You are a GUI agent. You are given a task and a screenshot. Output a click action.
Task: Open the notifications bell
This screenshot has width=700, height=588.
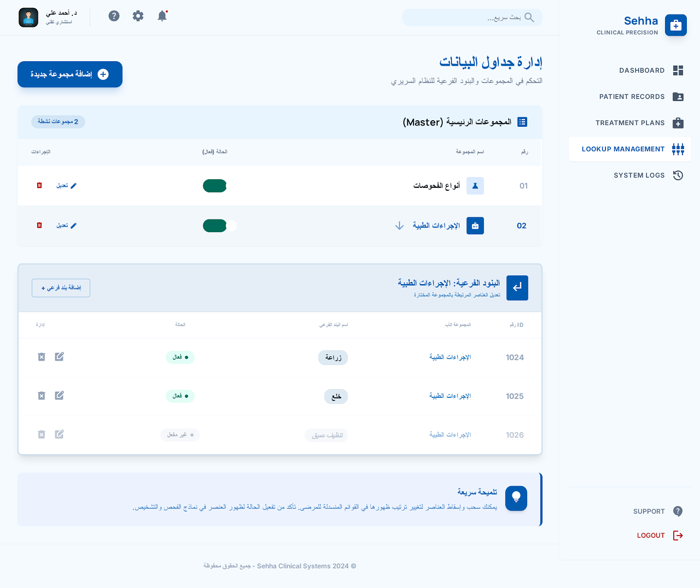[x=162, y=16]
